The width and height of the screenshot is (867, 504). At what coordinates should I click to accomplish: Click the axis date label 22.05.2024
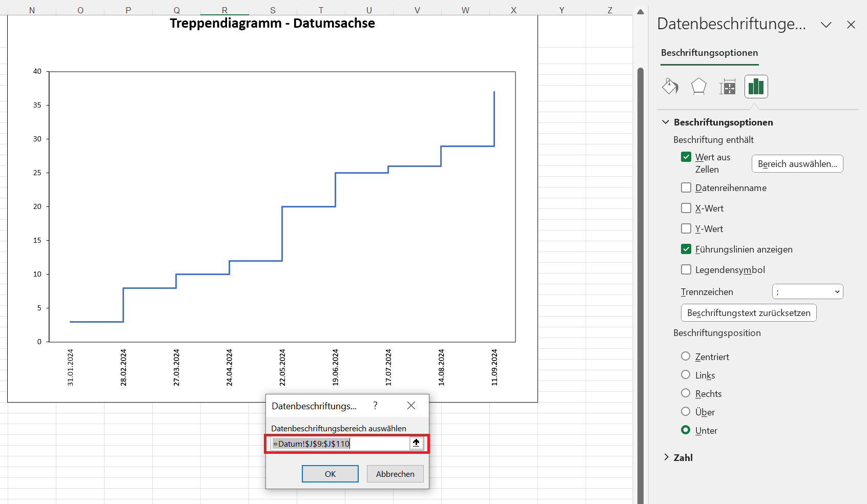tap(282, 367)
